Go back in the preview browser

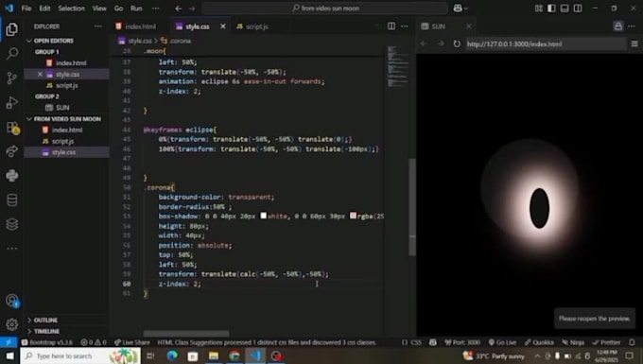425,43
